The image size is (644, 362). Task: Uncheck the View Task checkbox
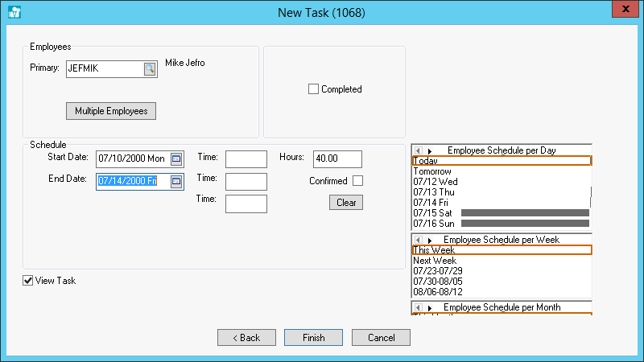28,281
